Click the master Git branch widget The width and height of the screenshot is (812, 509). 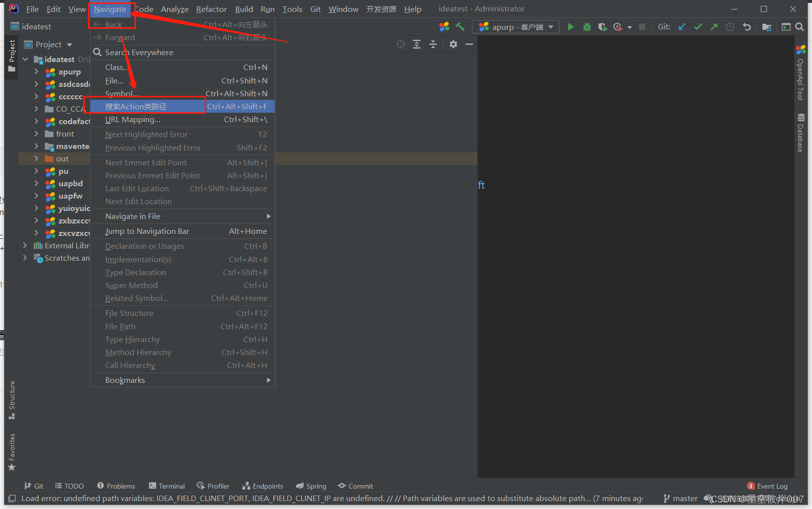[680, 499]
